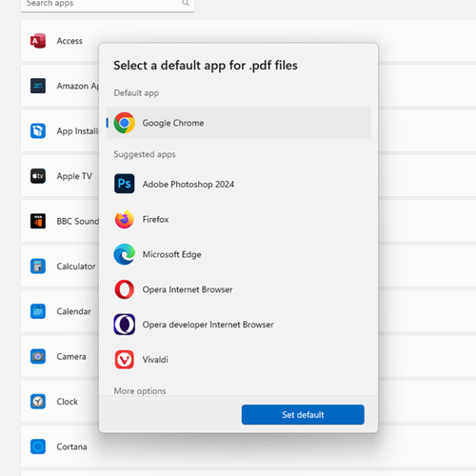Open the Amazon app icon in background list

coord(38,86)
